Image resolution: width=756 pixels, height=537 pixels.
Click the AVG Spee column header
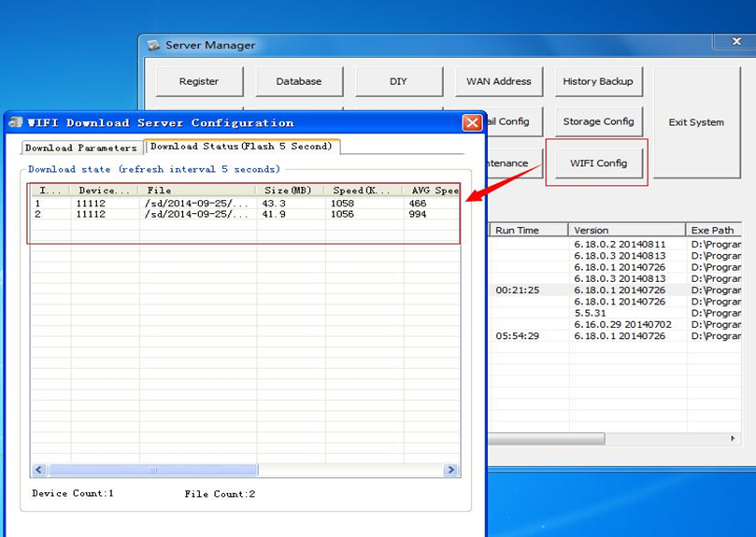[x=432, y=191]
